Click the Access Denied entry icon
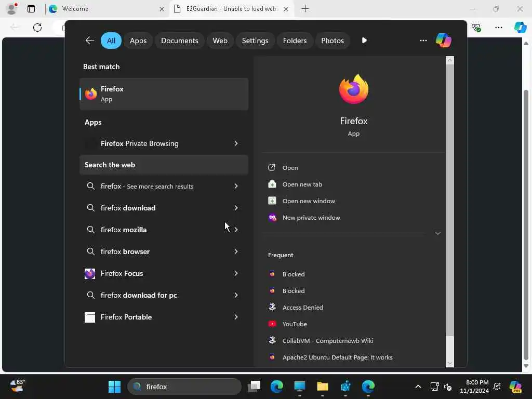The width and height of the screenshot is (532, 399). [272, 307]
